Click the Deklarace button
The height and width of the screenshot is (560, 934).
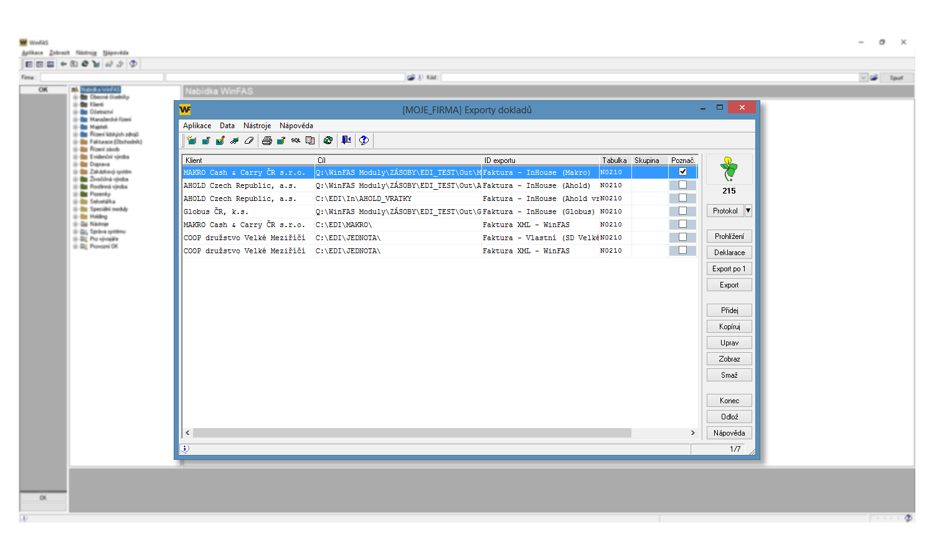tap(729, 253)
